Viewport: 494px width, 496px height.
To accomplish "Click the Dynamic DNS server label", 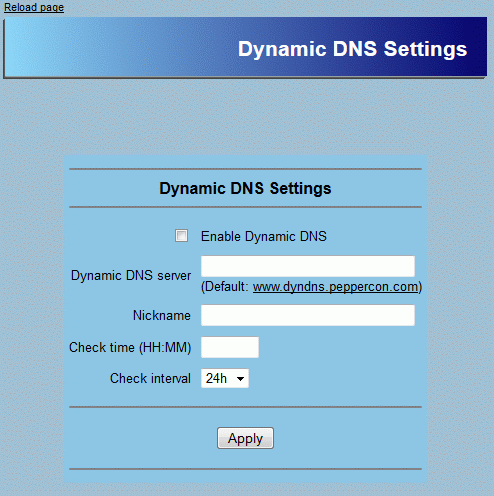I will click(x=131, y=275).
